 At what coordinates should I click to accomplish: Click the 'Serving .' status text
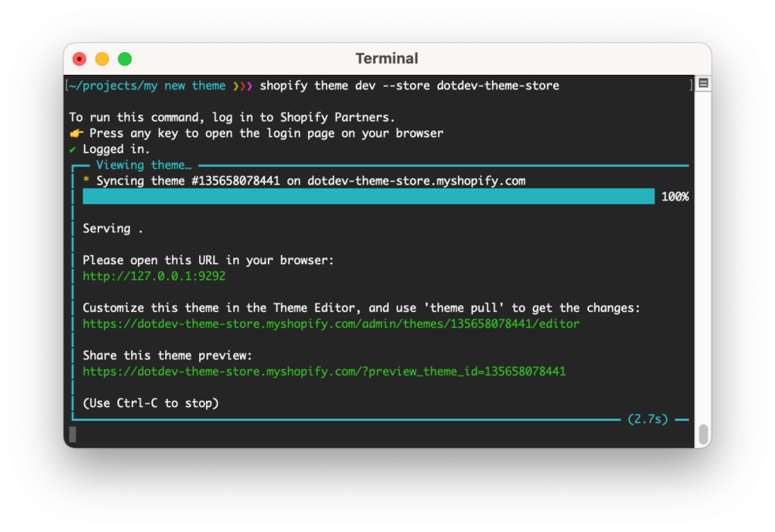(113, 229)
